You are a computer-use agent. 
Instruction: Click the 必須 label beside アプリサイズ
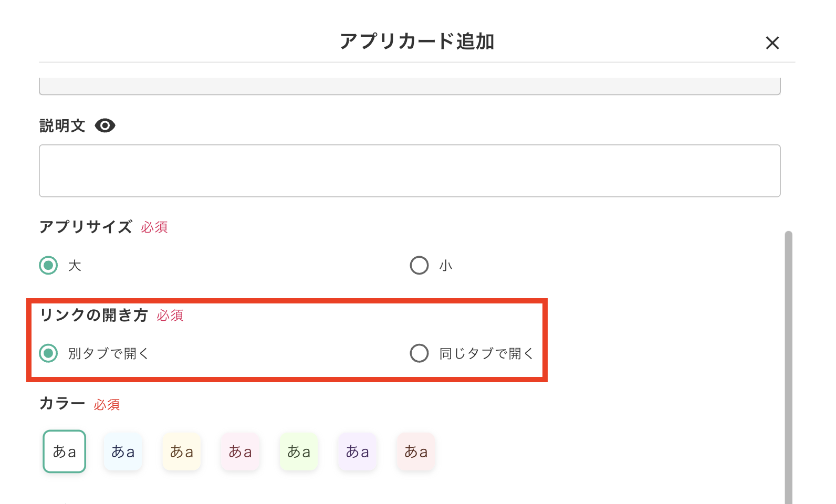(x=154, y=228)
